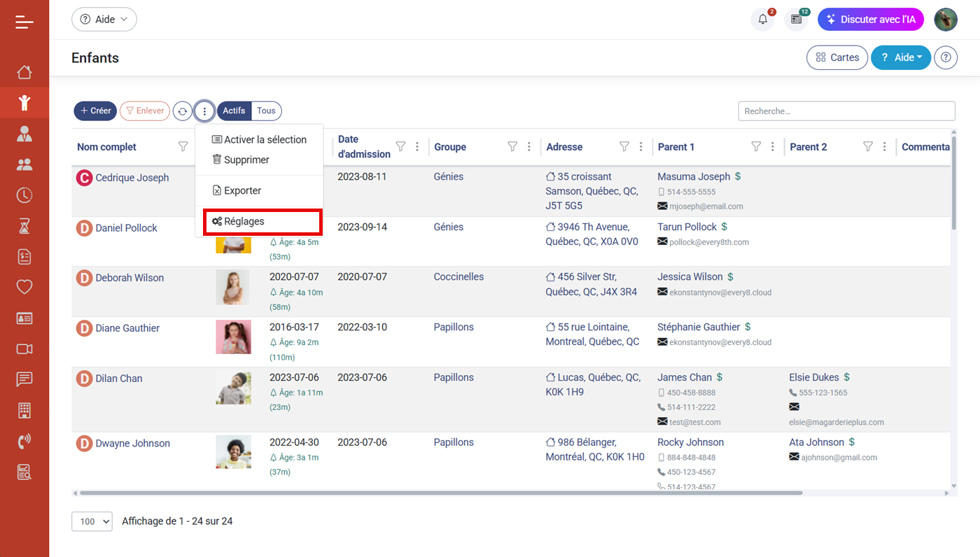Image resolution: width=980 pixels, height=557 pixels.
Task: Select the Actifs filter toggle
Action: pyautogui.click(x=234, y=111)
